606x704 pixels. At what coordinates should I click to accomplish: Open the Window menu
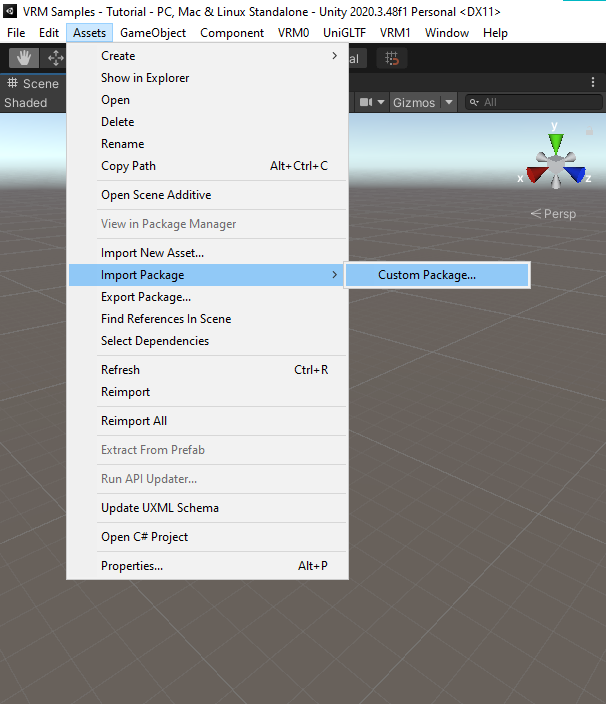(x=447, y=33)
